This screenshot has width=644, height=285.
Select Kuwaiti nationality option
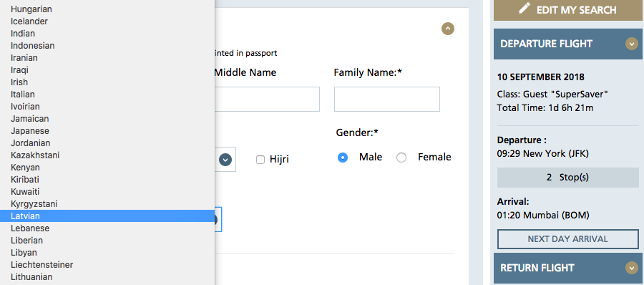coord(107,192)
